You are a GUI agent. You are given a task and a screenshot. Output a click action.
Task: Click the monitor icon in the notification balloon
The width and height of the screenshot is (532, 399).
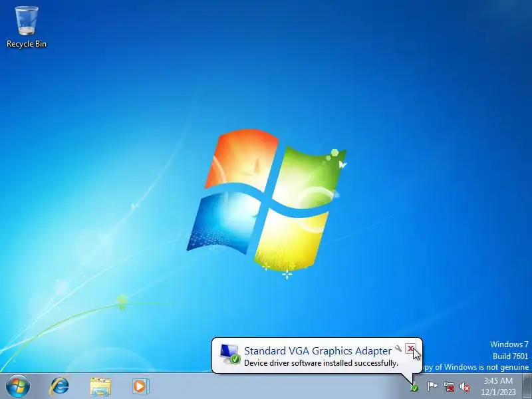[x=229, y=354]
